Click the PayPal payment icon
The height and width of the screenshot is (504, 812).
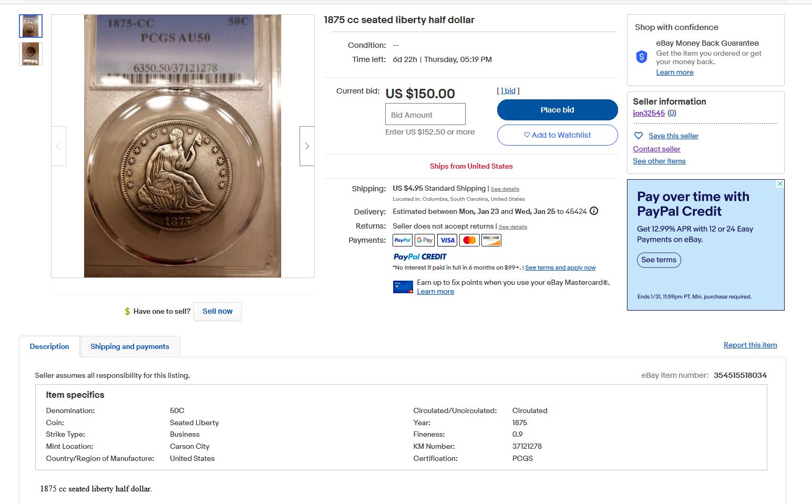point(403,240)
